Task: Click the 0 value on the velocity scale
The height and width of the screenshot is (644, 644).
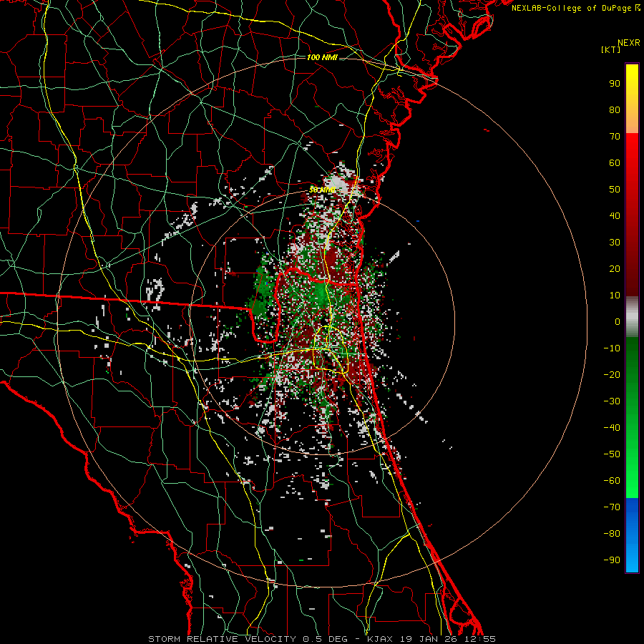Action: 618,322
